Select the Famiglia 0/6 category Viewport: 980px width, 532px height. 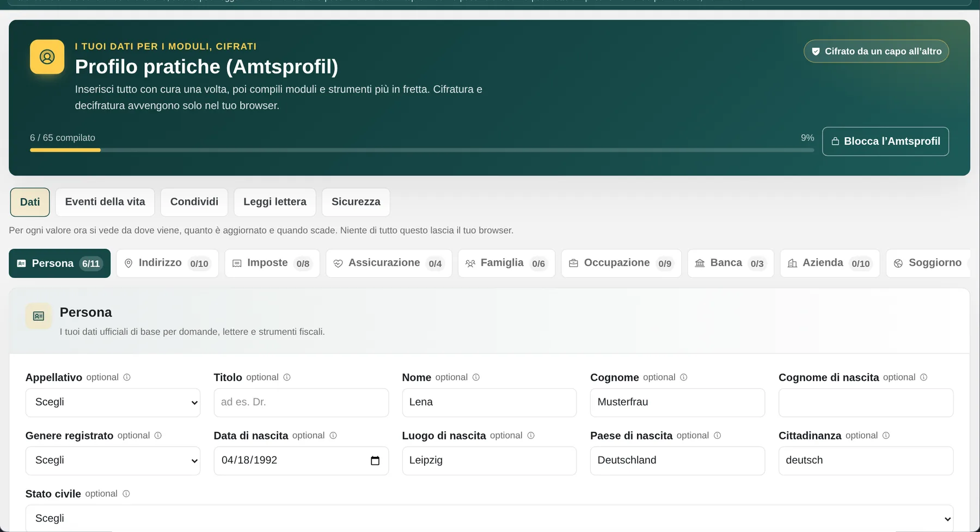(x=507, y=264)
